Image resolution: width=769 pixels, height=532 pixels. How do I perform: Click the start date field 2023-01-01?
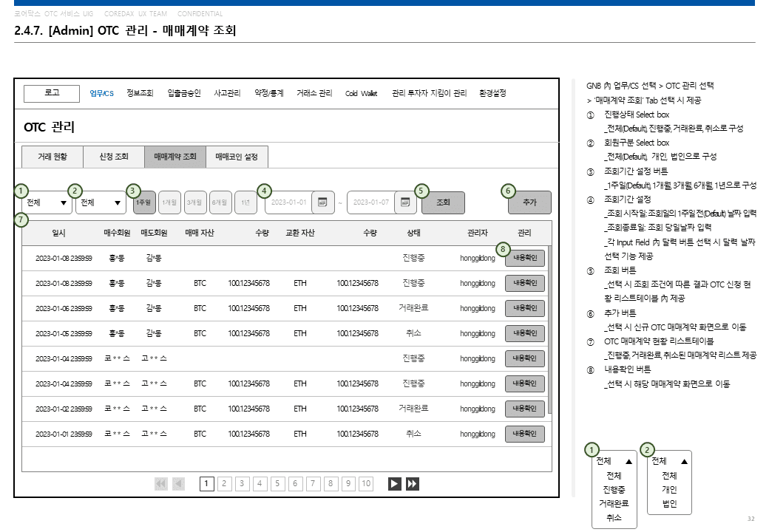pos(289,202)
